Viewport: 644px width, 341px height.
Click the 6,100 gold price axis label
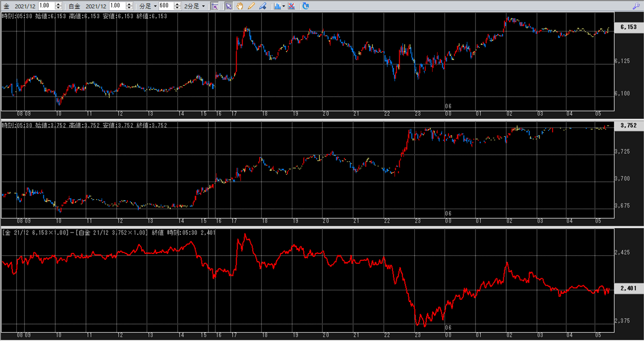(622, 94)
